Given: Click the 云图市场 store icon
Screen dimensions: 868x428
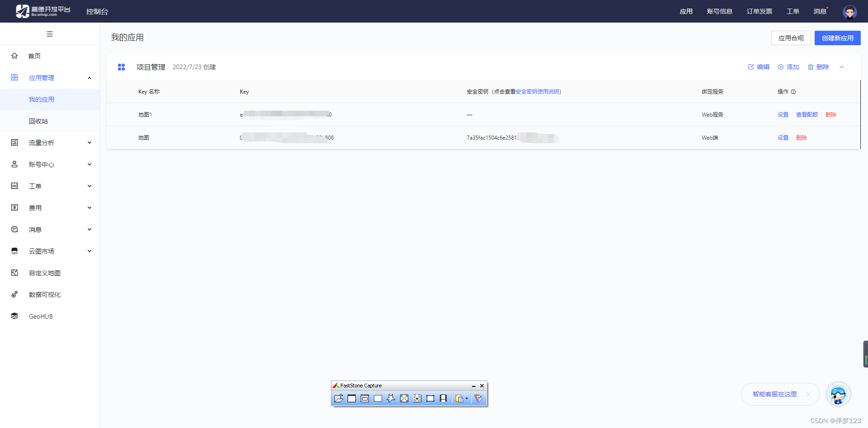Looking at the screenshot, I should (14, 251).
